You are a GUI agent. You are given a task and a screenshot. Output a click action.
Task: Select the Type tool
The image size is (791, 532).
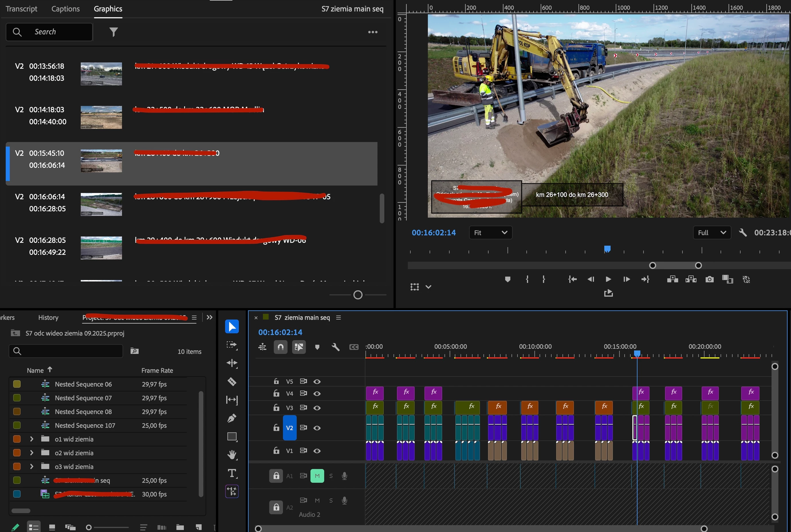[x=232, y=473]
